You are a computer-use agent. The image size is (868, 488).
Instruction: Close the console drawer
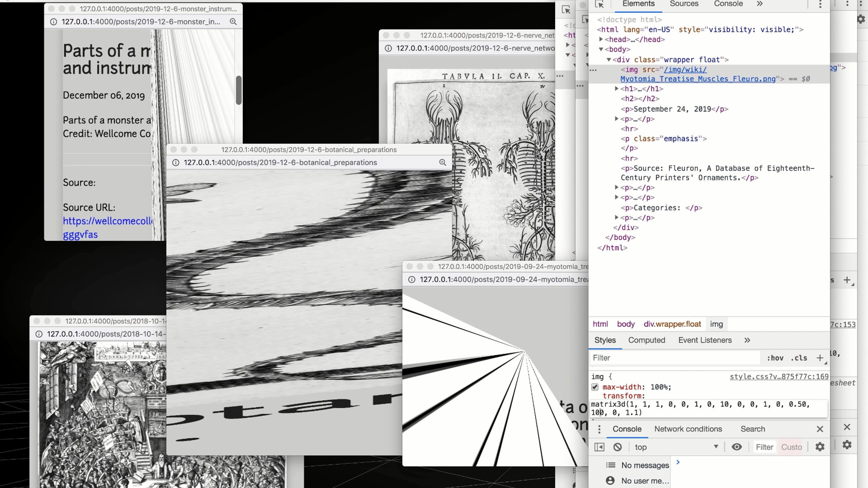pyautogui.click(x=820, y=429)
